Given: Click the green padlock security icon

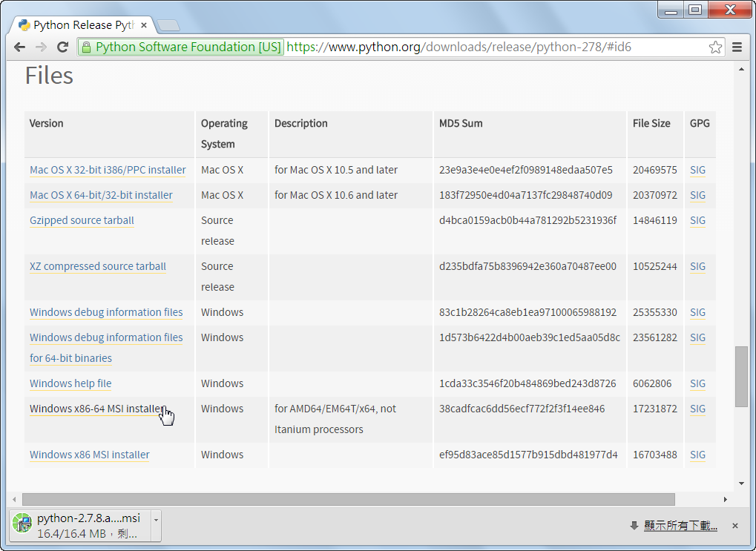Looking at the screenshot, I should click(86, 47).
